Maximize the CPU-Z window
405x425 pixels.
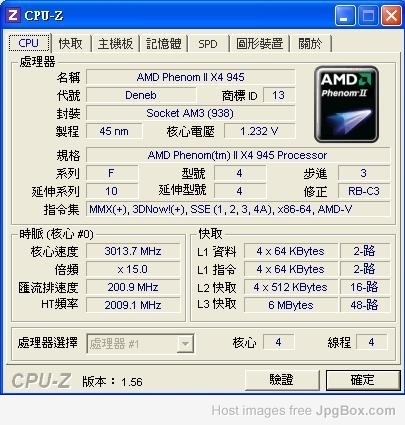(368, 16)
